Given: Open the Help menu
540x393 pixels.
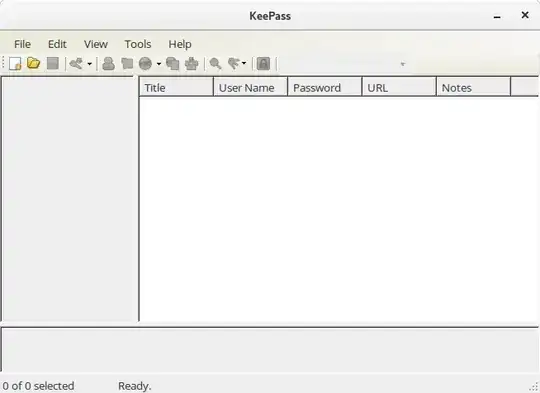Looking at the screenshot, I should coord(180,44).
